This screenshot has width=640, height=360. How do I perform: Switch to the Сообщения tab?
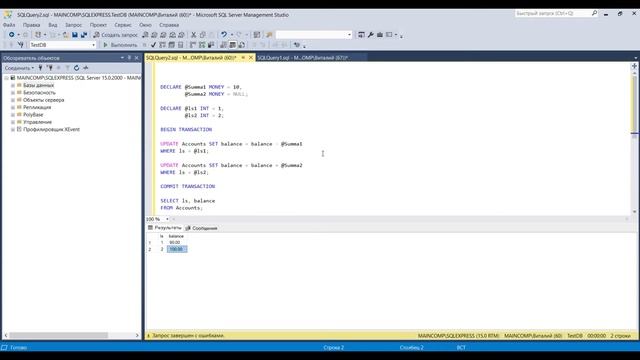tap(201, 228)
